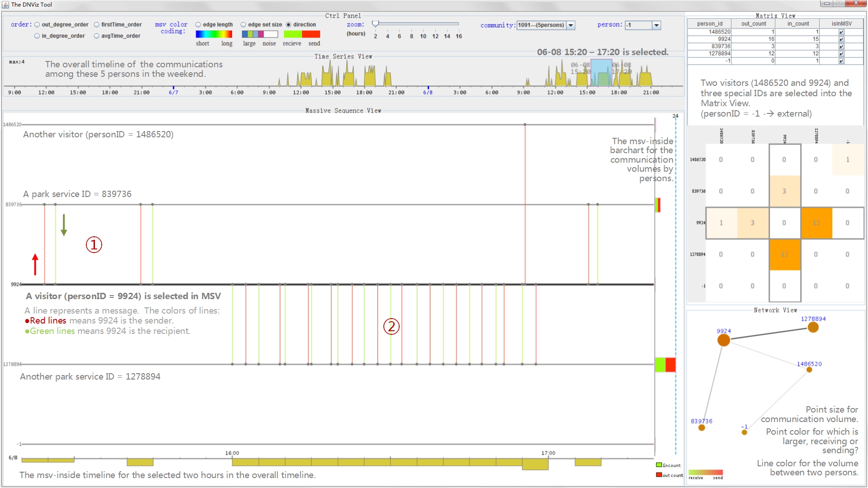Click matrix cell 1278894 to 9924 (12)
Screen dimensions: 868x488
point(785,254)
